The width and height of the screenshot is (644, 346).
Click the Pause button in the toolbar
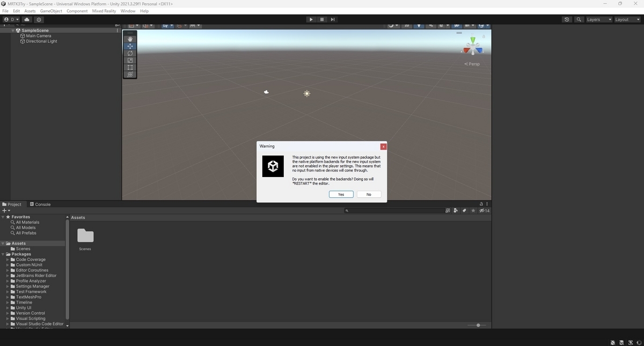pyautogui.click(x=321, y=19)
